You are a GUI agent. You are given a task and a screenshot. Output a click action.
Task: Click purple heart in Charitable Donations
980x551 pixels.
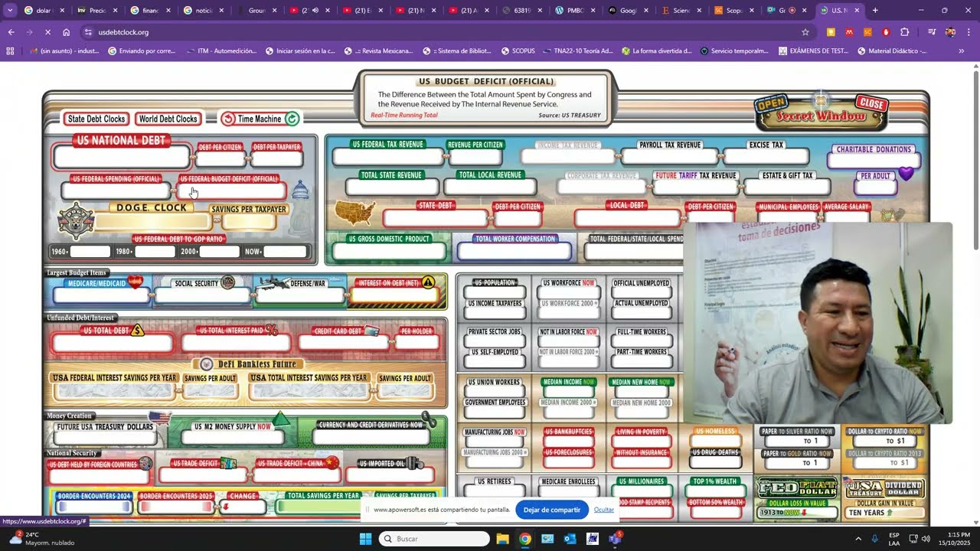click(x=906, y=174)
